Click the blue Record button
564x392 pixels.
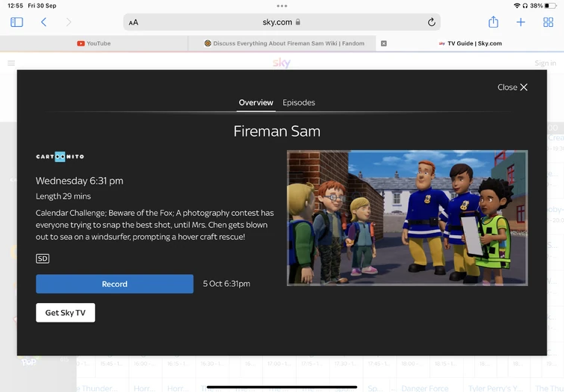(x=114, y=284)
